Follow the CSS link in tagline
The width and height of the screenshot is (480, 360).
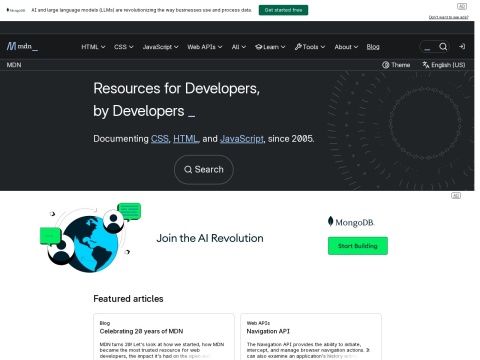click(x=160, y=139)
